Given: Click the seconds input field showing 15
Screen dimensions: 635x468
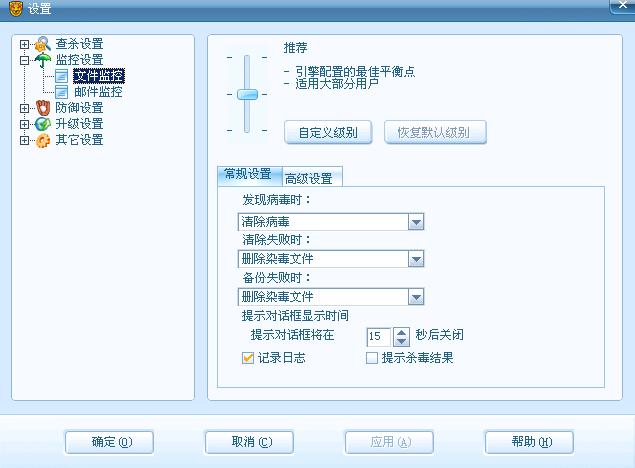Looking at the screenshot, I should [379, 336].
